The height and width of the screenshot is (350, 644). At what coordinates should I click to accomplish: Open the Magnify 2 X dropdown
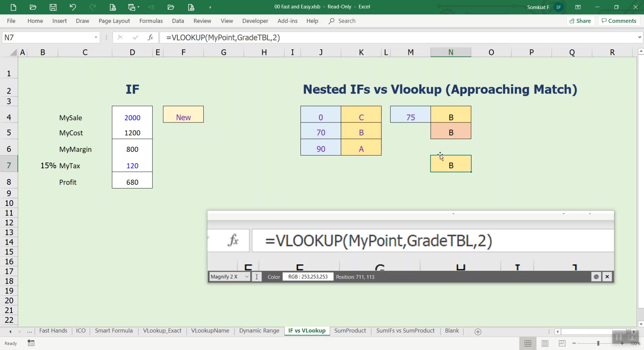pyautogui.click(x=229, y=277)
